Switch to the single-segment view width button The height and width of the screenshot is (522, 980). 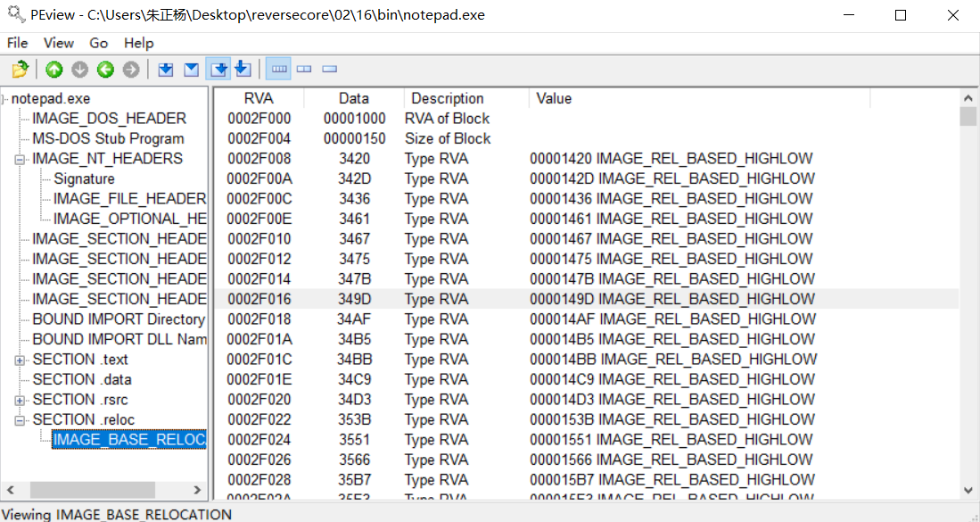tap(329, 70)
